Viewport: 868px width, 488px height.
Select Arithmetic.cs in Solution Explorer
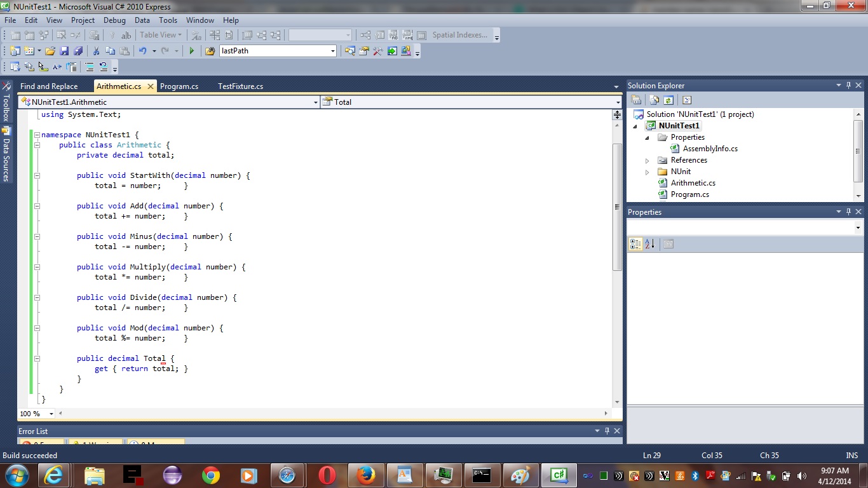[693, 183]
